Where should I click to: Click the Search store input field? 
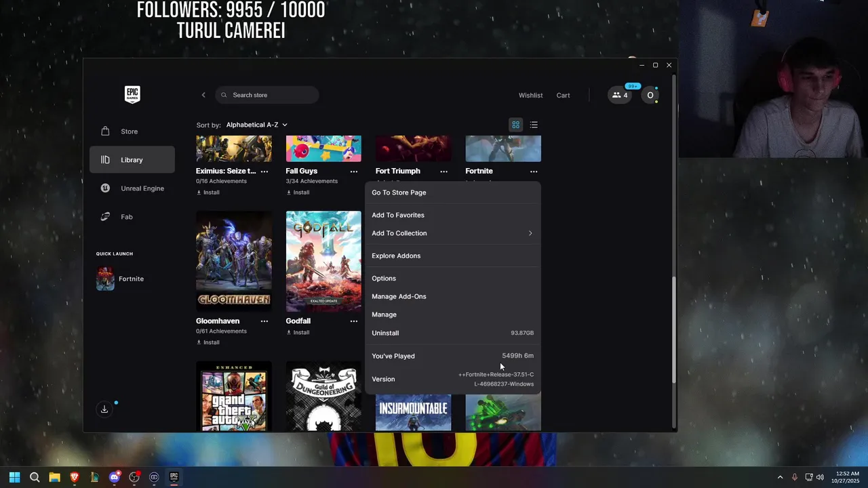point(267,95)
